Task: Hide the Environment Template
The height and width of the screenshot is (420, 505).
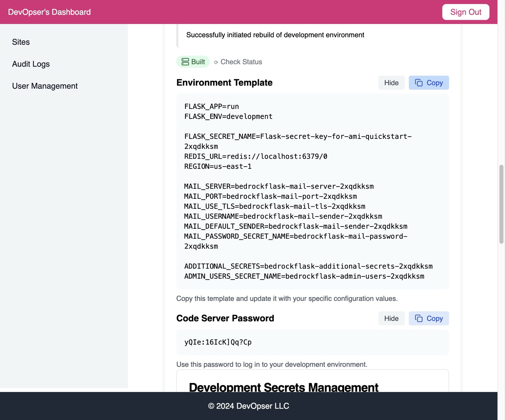Action: click(x=391, y=83)
